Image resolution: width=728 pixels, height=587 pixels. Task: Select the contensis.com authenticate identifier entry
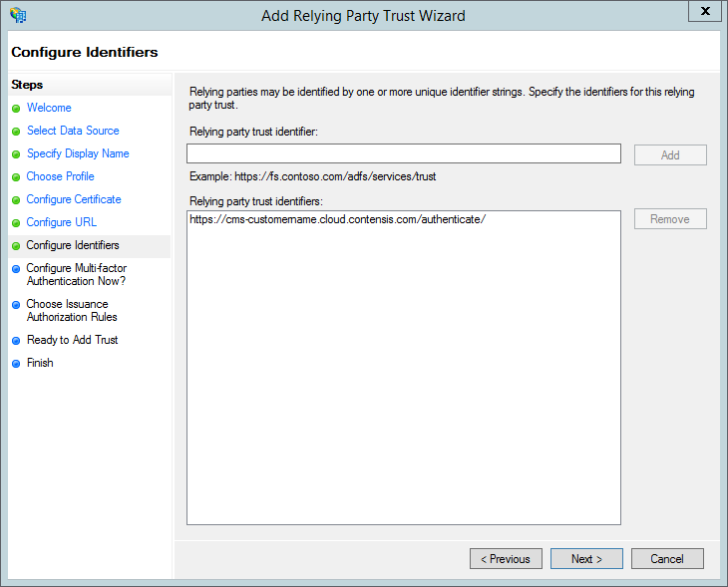click(x=337, y=219)
